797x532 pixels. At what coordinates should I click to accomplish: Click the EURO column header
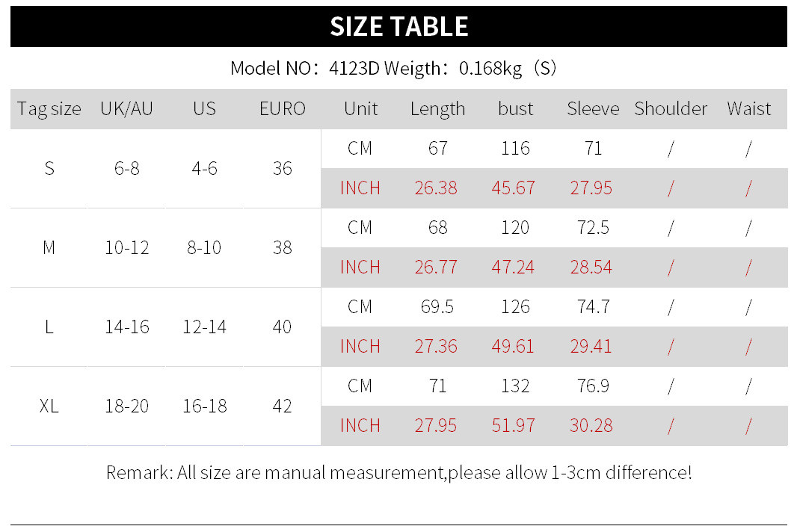click(282, 109)
